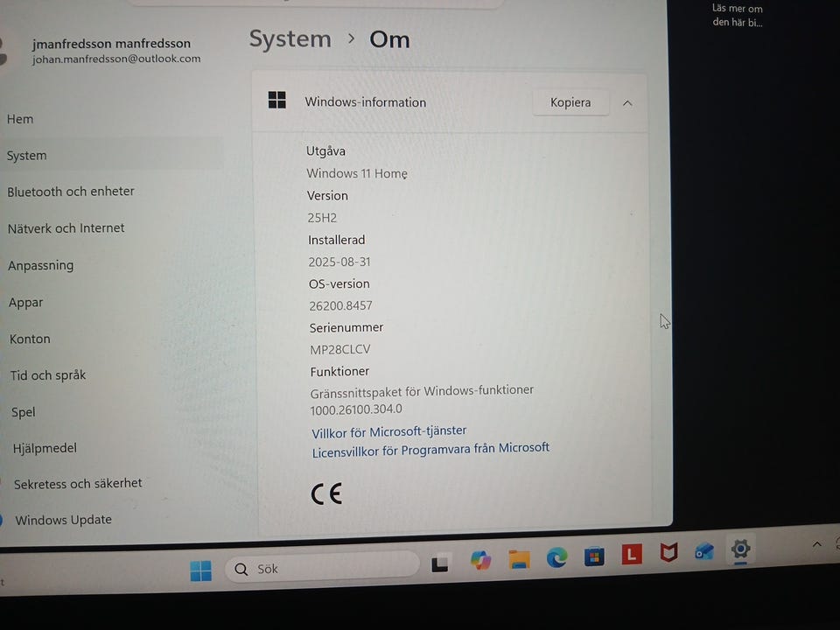Select Nätverk och Internet in sidebar
Viewport: 840px width, 630px height.
(x=66, y=228)
